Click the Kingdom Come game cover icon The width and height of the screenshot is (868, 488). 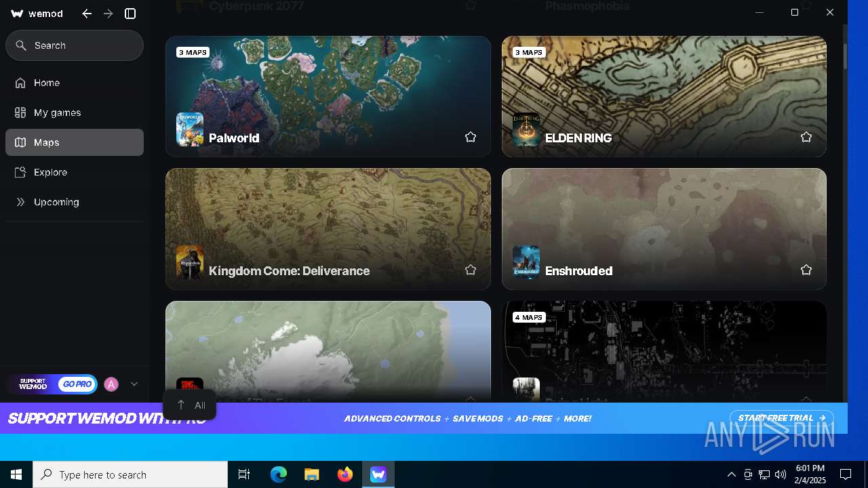190,262
